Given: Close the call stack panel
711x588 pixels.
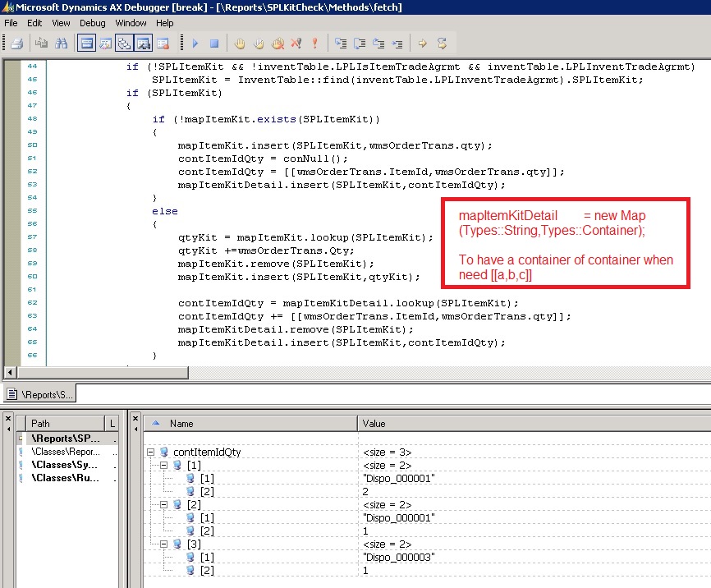Looking at the screenshot, I should (8, 418).
